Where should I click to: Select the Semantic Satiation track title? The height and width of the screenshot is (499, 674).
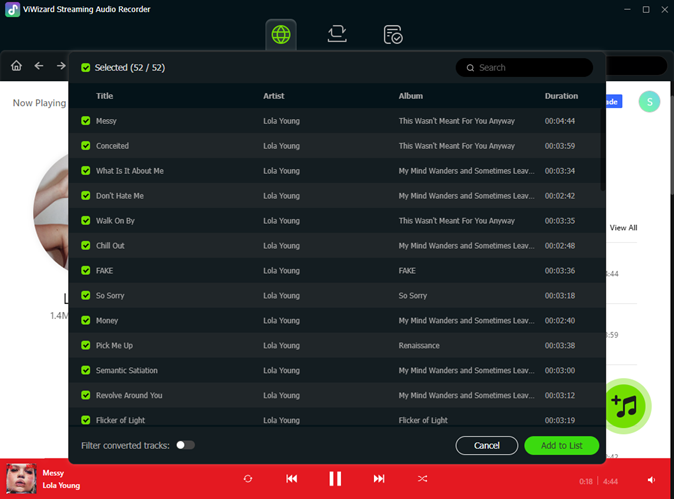click(x=127, y=370)
